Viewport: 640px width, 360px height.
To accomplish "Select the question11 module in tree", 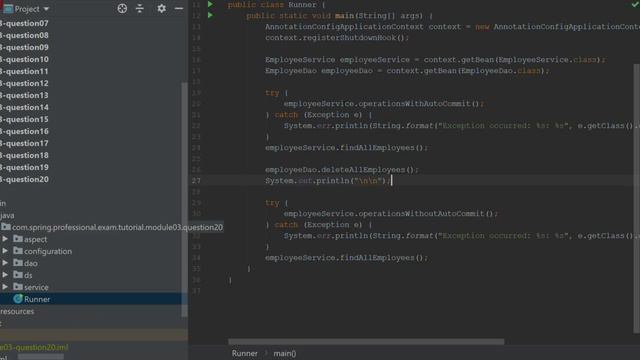I will (24, 71).
